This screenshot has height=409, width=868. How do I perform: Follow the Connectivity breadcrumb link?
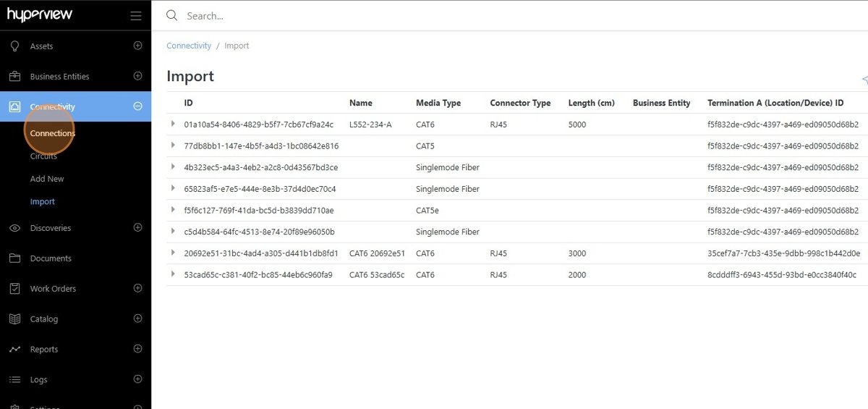189,46
